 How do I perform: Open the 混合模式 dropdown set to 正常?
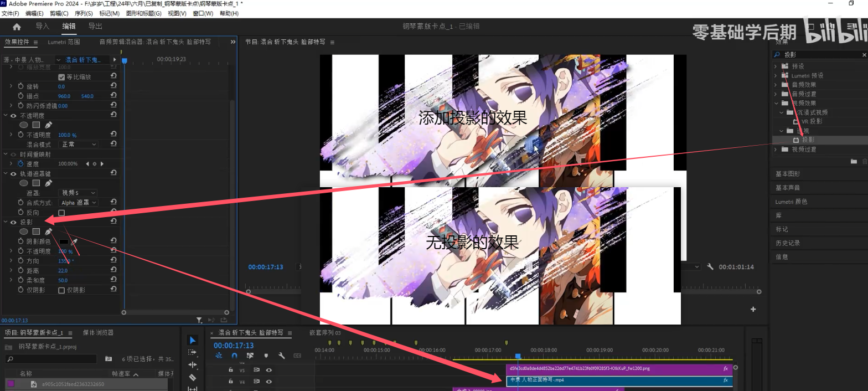[78, 145]
